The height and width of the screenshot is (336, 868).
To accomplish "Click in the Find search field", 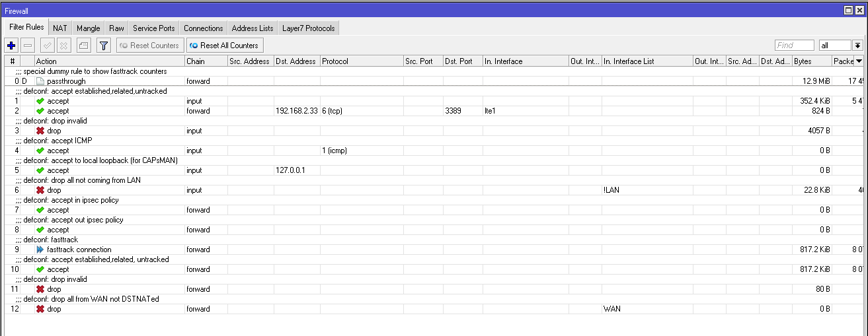I will click(x=794, y=46).
